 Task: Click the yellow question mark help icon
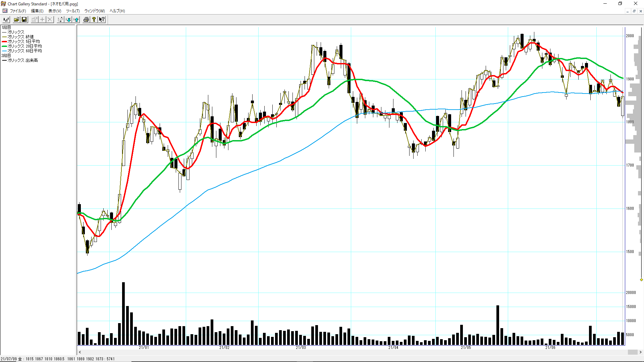[94, 19]
